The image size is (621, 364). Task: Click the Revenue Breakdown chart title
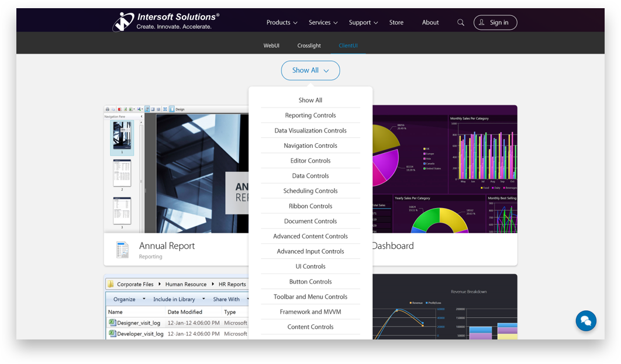pos(468,292)
